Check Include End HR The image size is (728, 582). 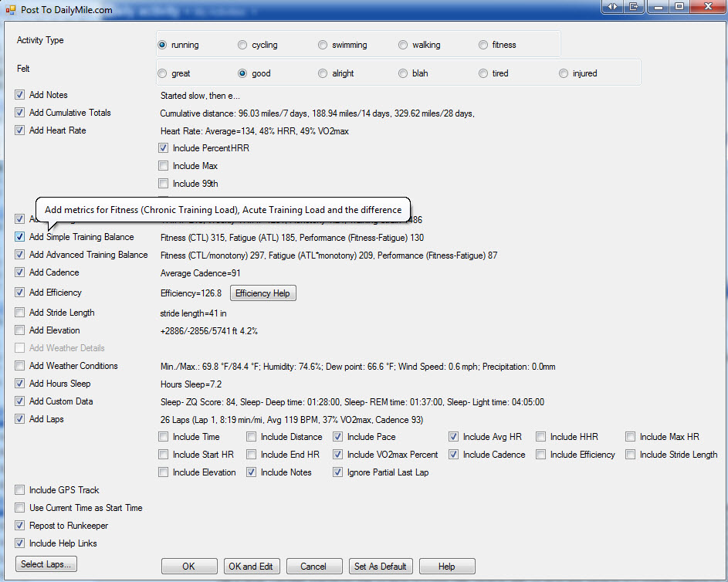pyautogui.click(x=251, y=455)
